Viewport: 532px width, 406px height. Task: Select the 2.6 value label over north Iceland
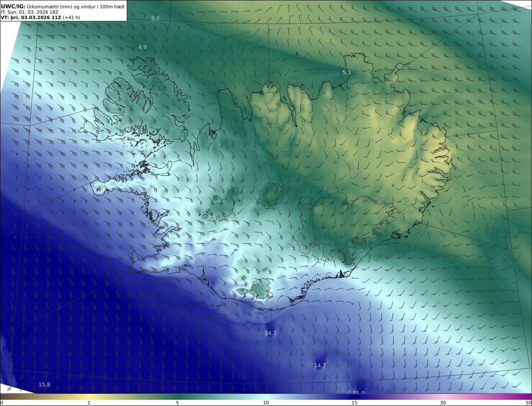point(306,102)
